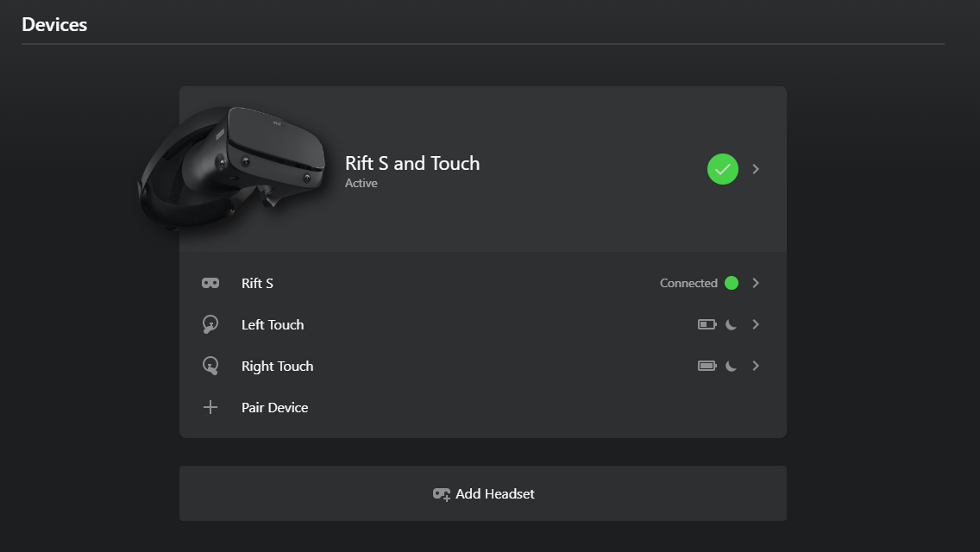The height and width of the screenshot is (552, 980).
Task: Click the Right Touch sleep moon icon
Action: pos(731,366)
